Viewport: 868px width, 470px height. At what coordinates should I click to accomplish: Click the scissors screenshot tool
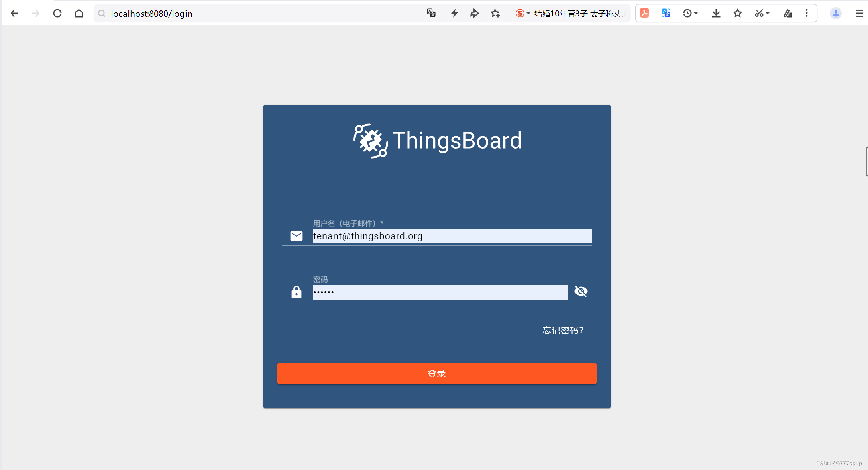(x=759, y=13)
